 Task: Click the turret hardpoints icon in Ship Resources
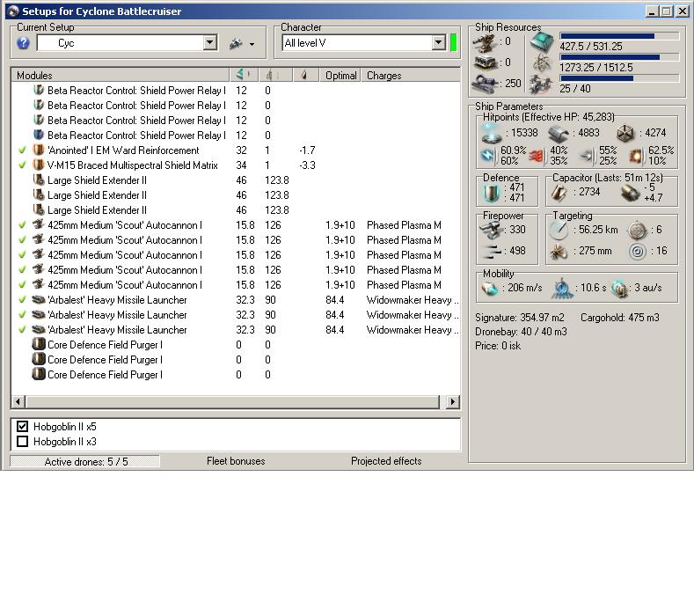[x=485, y=42]
